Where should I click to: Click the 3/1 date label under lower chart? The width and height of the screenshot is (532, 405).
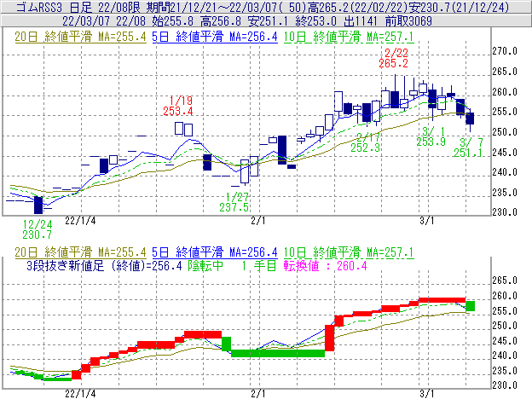pyautogui.click(x=427, y=394)
